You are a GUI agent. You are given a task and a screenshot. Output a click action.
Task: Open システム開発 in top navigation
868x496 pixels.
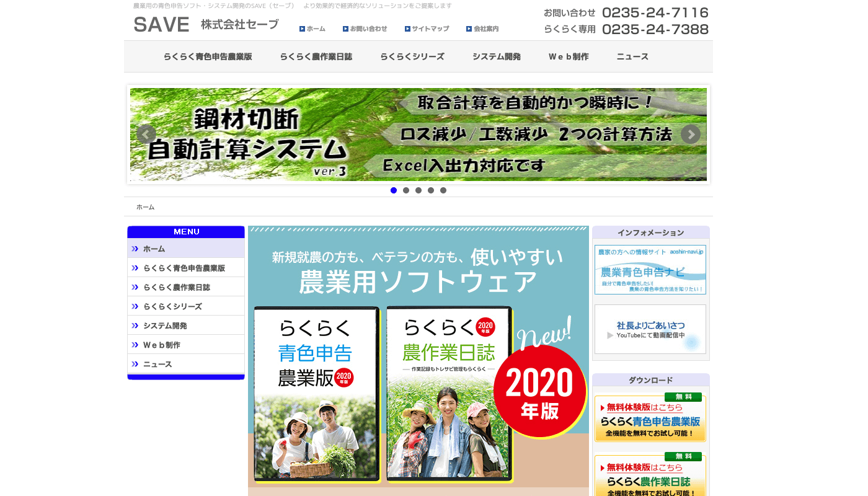pos(496,57)
